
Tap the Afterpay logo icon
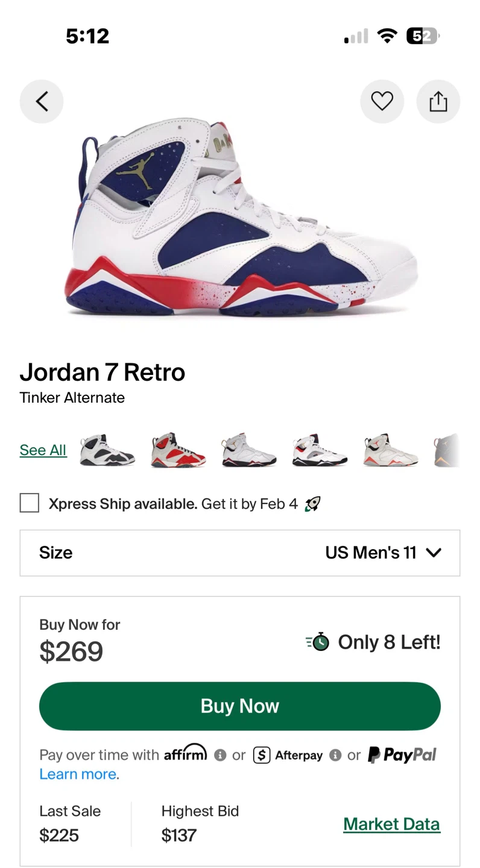262,755
